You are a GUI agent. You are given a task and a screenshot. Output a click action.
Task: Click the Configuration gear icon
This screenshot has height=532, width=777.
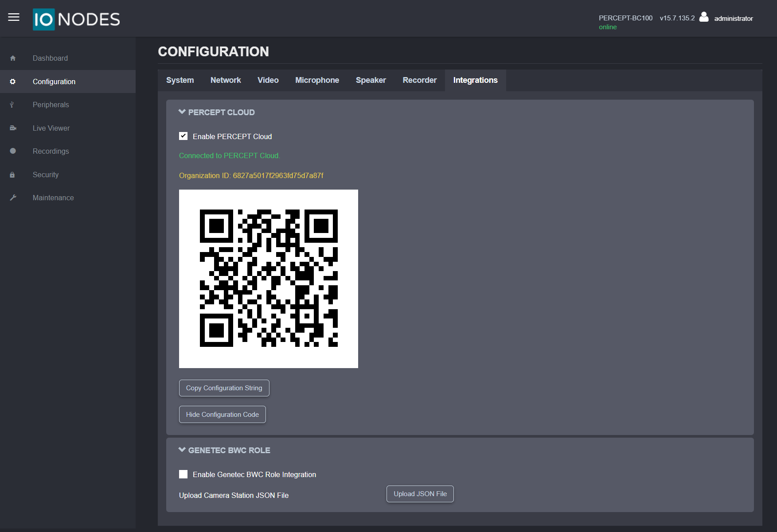(13, 82)
